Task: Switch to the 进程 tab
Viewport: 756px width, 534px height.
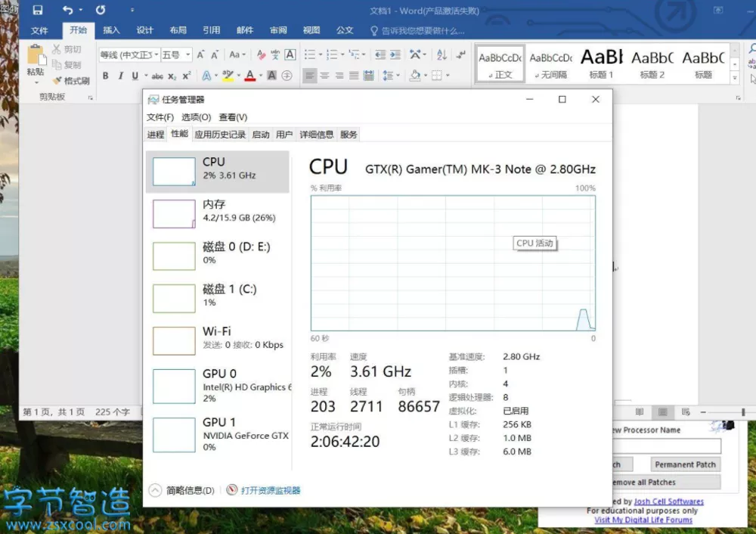Action: [156, 135]
